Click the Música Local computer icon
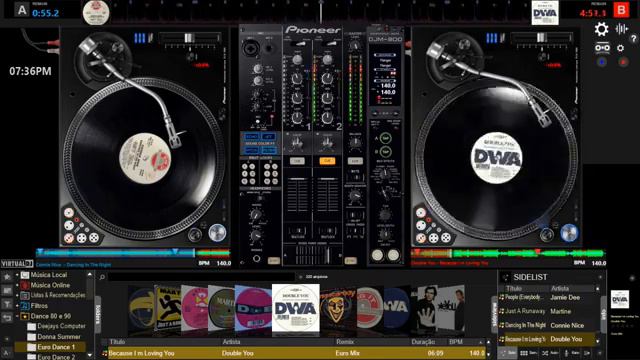Viewport: 640px width, 360px height. (25, 275)
